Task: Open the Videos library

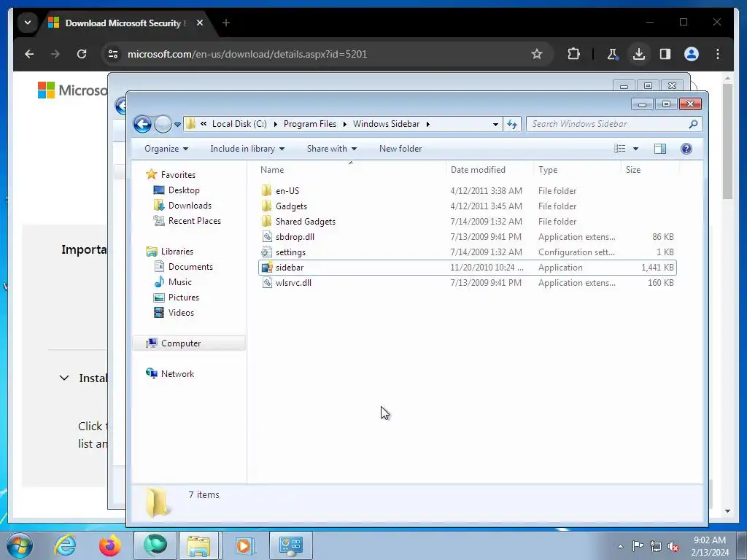Action: point(181,312)
